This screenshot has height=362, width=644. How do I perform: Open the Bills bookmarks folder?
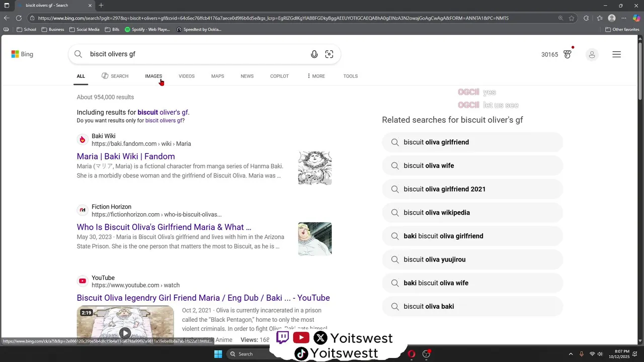(112, 29)
